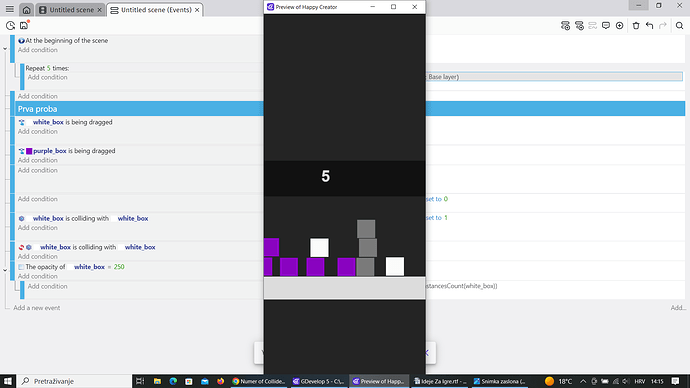
Task: Open the hamburger main menu icon
Action: coord(10,9)
